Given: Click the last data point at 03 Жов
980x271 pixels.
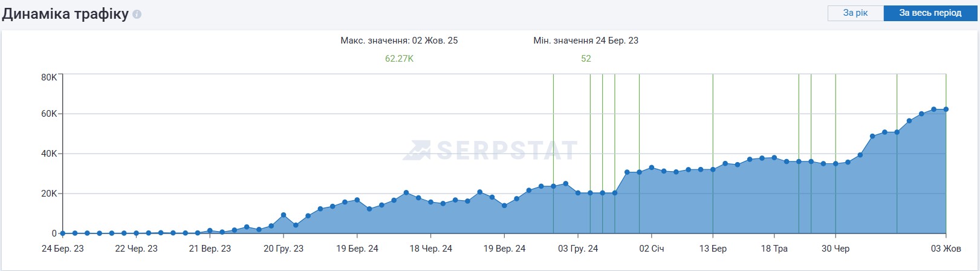Looking at the screenshot, I should click(x=946, y=109).
